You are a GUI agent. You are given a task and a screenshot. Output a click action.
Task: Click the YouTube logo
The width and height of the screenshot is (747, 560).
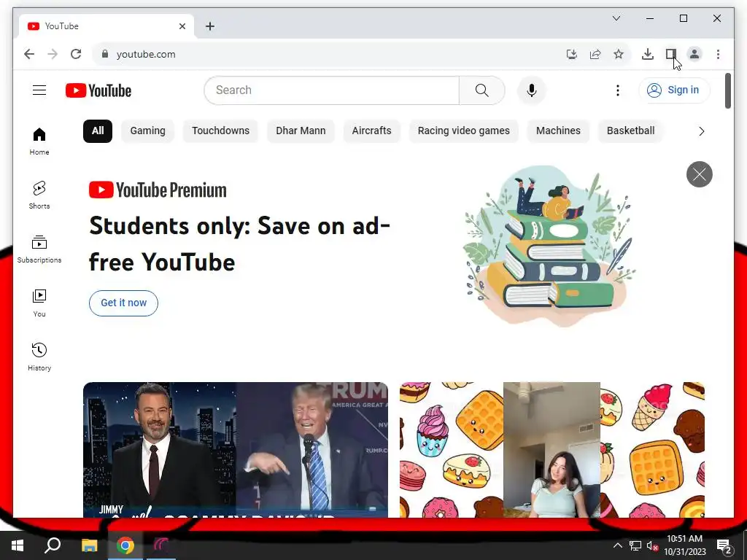[98, 90]
